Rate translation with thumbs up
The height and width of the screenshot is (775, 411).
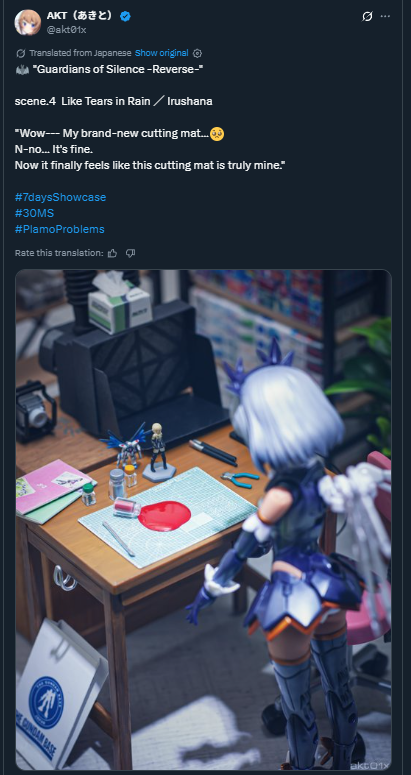[x=113, y=253]
